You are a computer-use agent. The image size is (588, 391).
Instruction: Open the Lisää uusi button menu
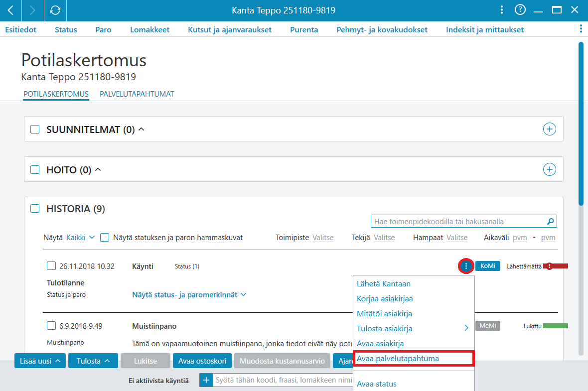40,361
